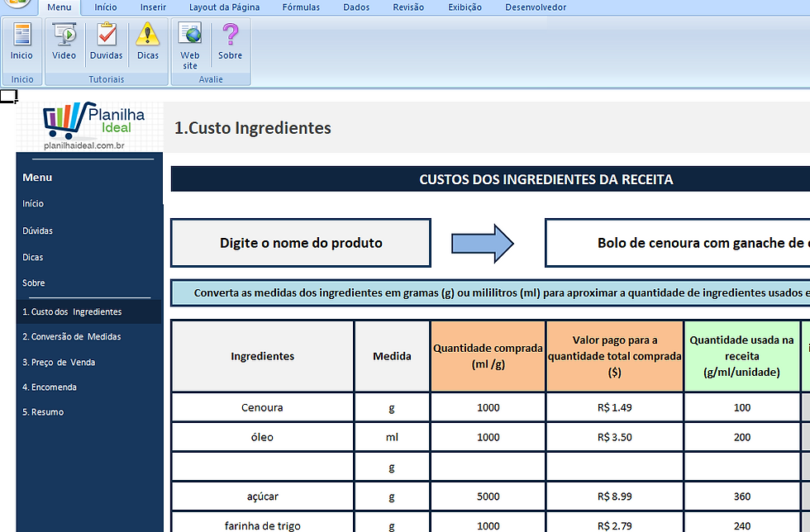The height and width of the screenshot is (532, 810).
Task: Select 1. Custo dos Ingredientes sidebar item
Action: pos(89,312)
